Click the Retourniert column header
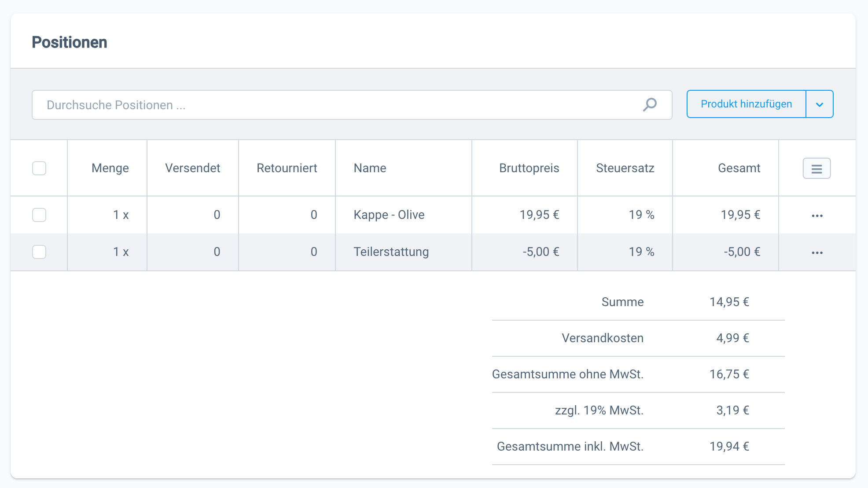Viewport: 868px width, 488px height. (x=287, y=168)
